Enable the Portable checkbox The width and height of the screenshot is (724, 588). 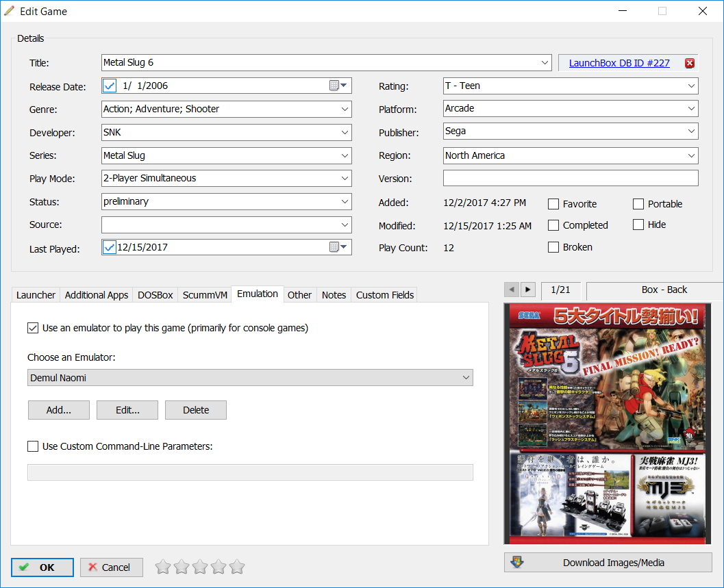pyautogui.click(x=638, y=204)
